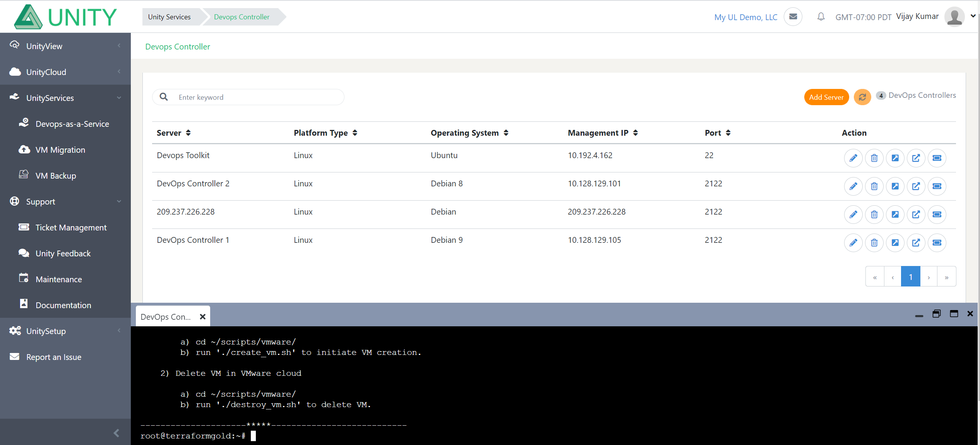Go to next page in pagination
Image resolution: width=980 pixels, height=445 pixels.
click(x=929, y=277)
